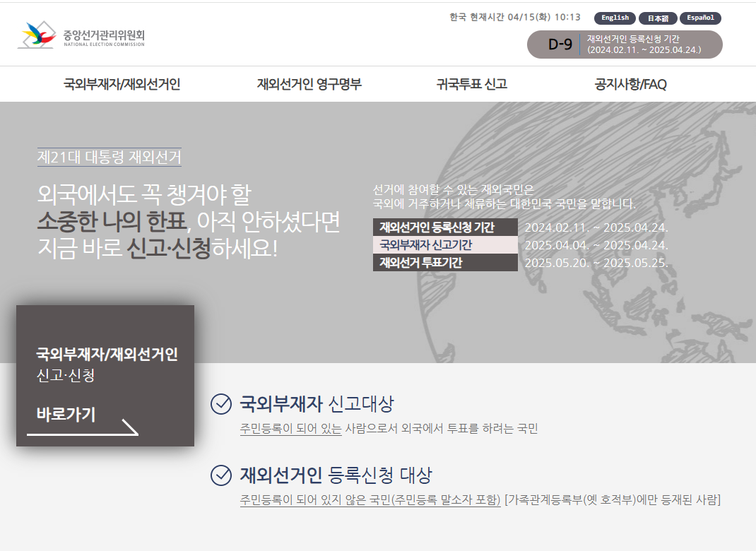Open the 공지사항/FAQ menu
This screenshot has height=551, width=756.
[x=632, y=84]
